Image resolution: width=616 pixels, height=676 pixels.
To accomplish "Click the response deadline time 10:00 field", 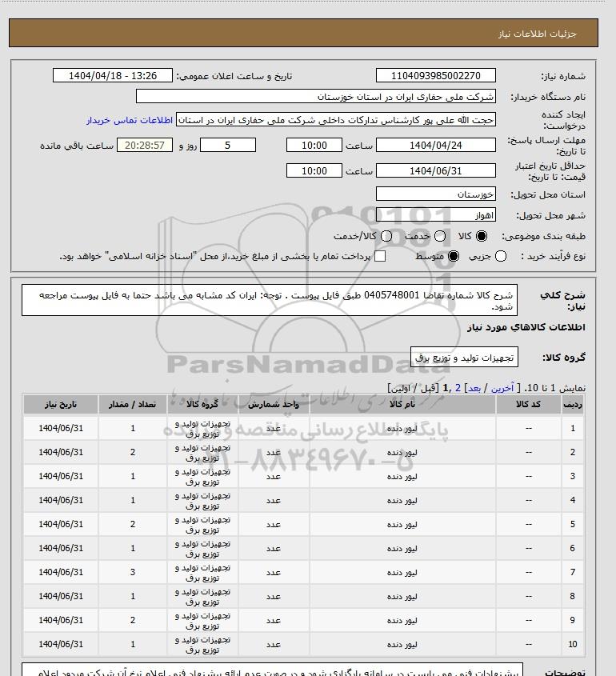I will [314, 145].
